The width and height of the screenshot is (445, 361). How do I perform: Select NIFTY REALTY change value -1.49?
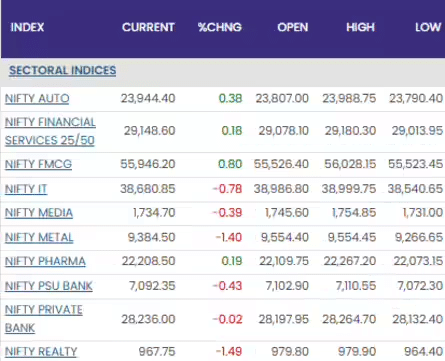coord(229,351)
